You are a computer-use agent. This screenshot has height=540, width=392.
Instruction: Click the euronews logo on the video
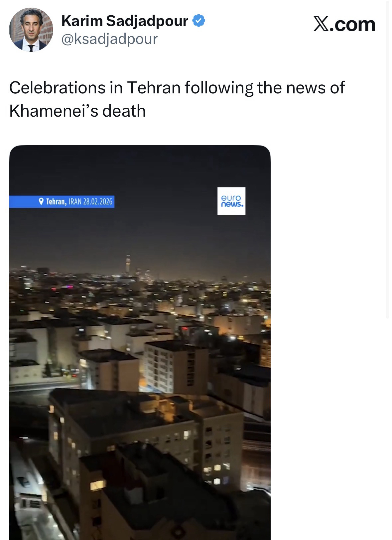pyautogui.click(x=231, y=201)
